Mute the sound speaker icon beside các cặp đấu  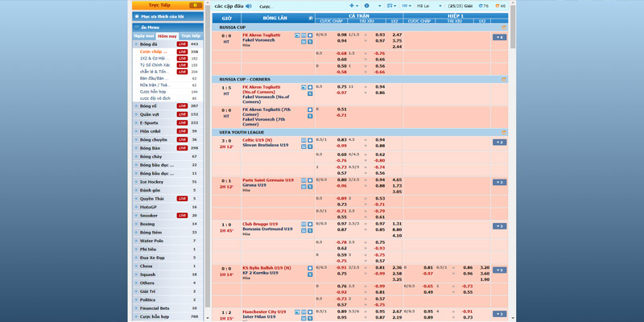249,6
